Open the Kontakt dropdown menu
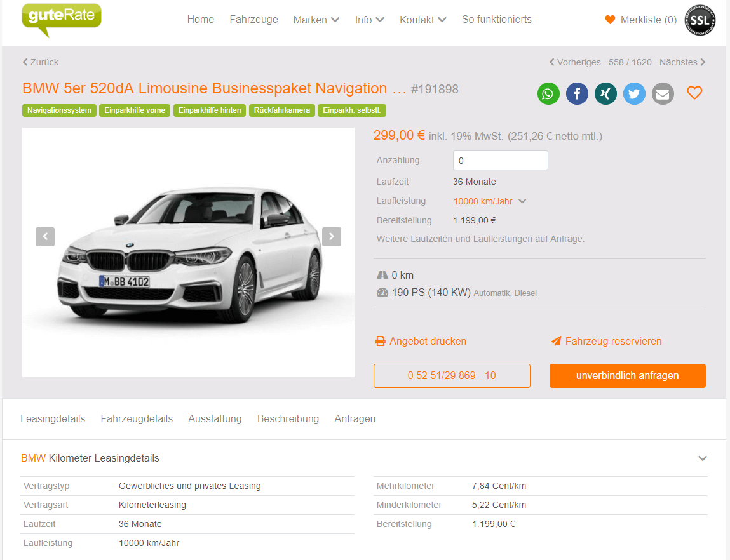 click(x=422, y=20)
